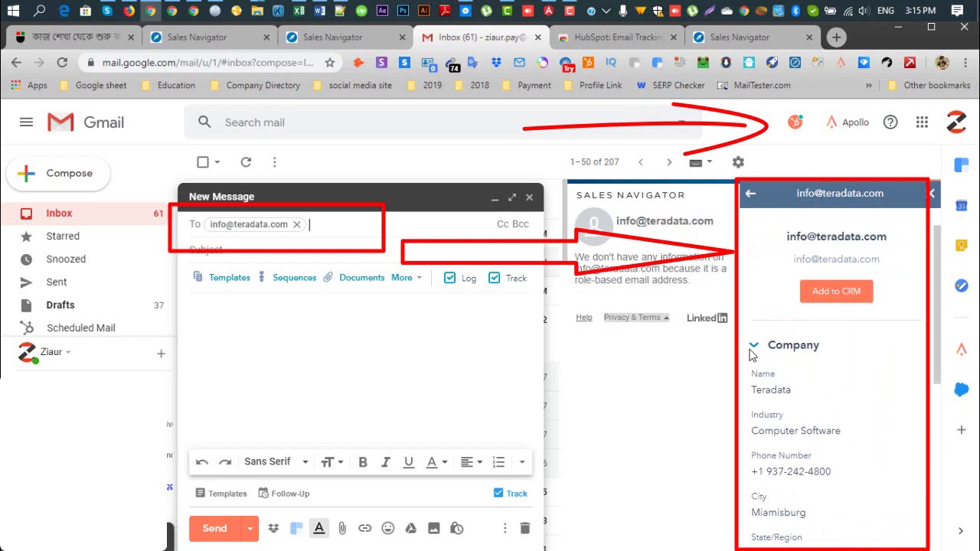Click the Send button
Screen dimensions: 980x551
coord(215,528)
